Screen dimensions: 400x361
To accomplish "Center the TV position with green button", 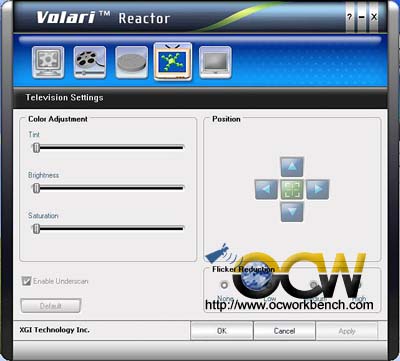I will (292, 189).
